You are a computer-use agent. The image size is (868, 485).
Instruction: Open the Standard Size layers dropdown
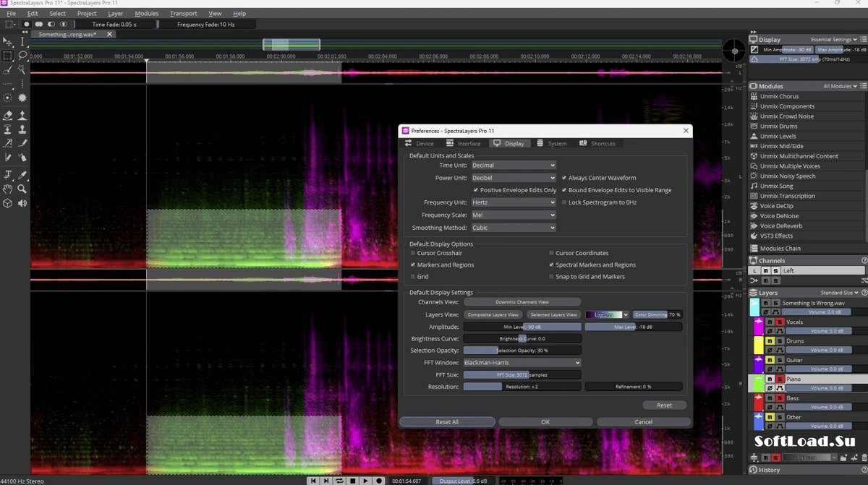point(838,293)
